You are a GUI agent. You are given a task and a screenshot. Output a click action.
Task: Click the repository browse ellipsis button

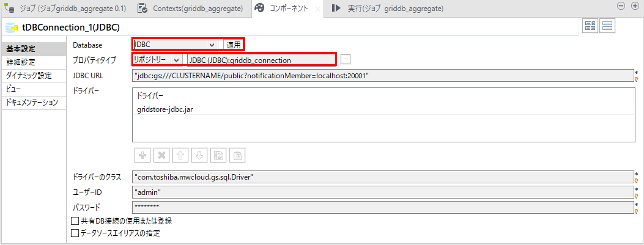(x=345, y=60)
